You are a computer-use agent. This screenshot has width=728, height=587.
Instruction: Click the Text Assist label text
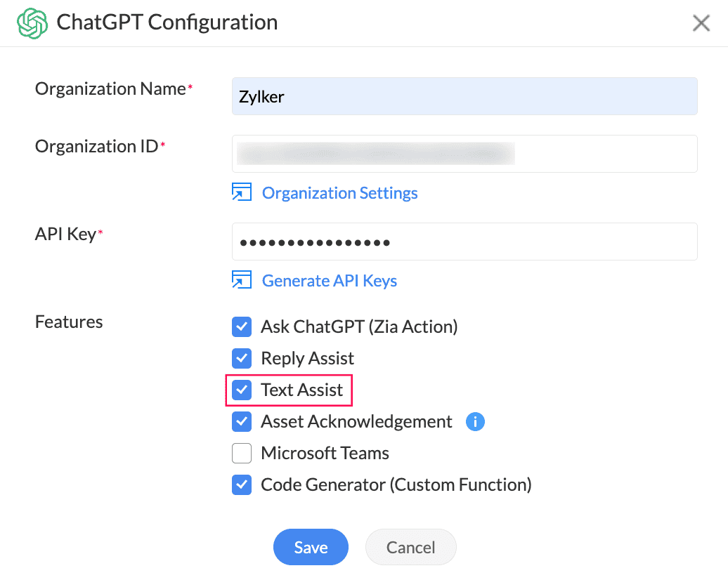click(302, 390)
